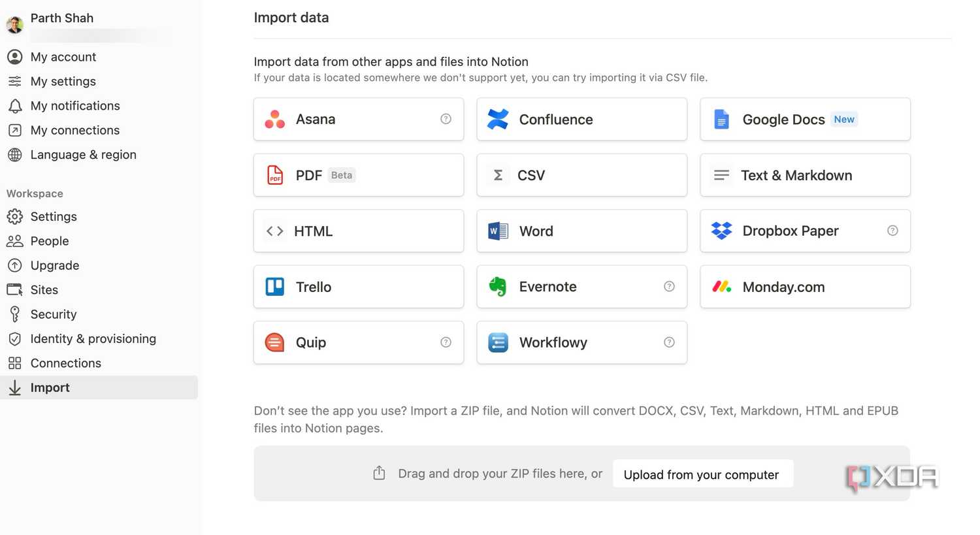Image resolution: width=980 pixels, height=535 pixels.
Task: Click the Quip logo icon
Action: click(274, 342)
